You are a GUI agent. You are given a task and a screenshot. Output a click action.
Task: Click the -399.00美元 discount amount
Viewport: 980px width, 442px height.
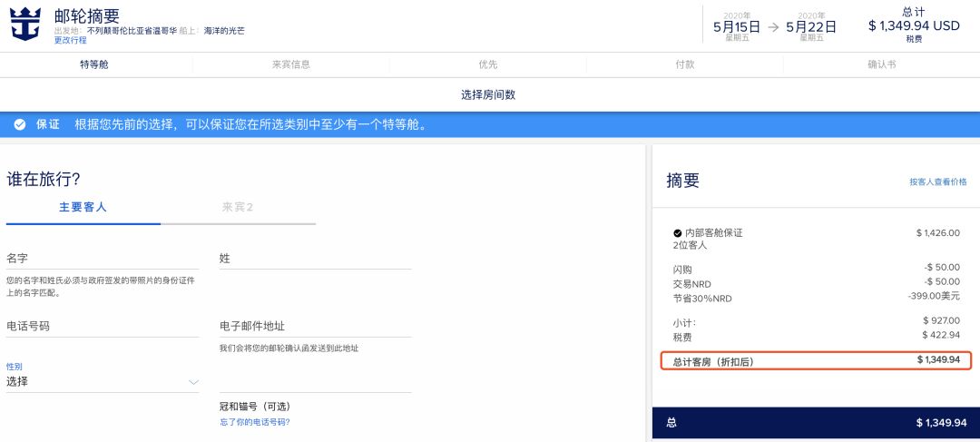click(x=934, y=297)
